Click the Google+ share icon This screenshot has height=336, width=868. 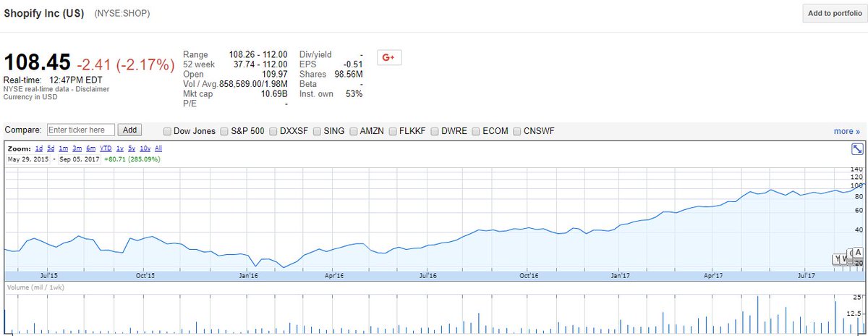pos(389,57)
